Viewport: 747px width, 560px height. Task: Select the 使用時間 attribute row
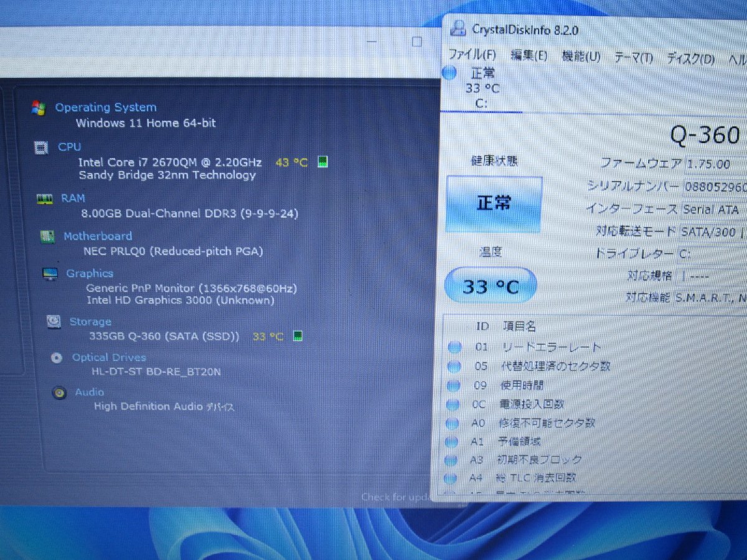[x=594, y=386]
